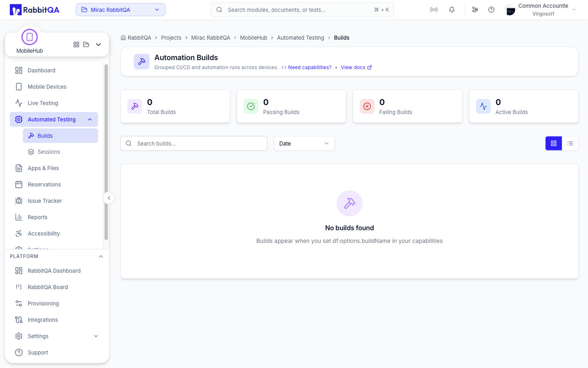Viewport: 588px width, 368px height.
Task: Open the broadcast signal icon in header
Action: (x=434, y=10)
